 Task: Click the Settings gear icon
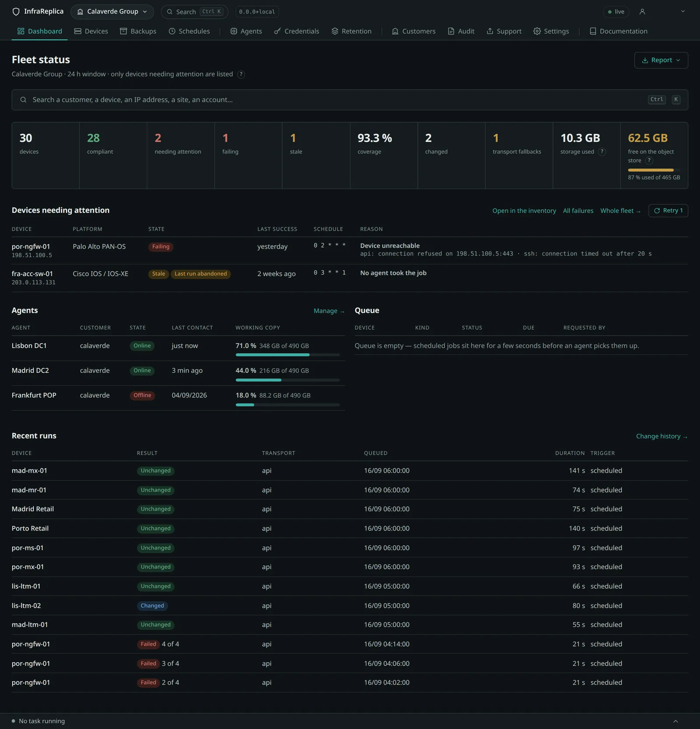[537, 31]
